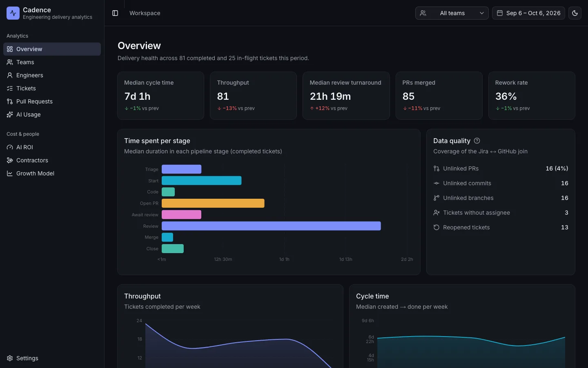The height and width of the screenshot is (368, 588).
Task: Open the Tickets page
Action: coord(52,88)
